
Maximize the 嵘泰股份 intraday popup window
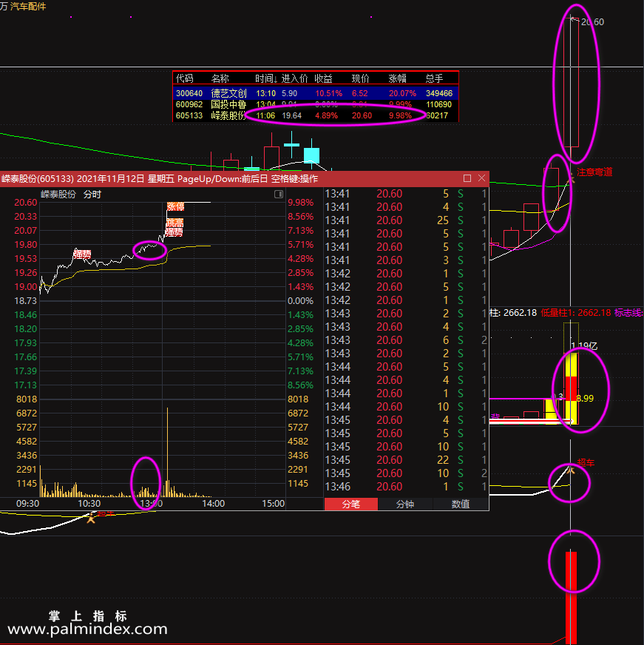click(x=467, y=178)
